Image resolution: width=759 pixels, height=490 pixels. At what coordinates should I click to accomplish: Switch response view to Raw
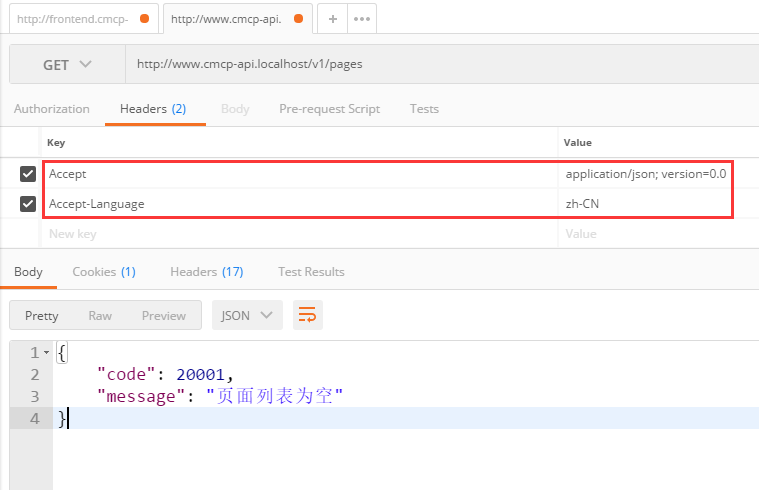click(x=100, y=315)
